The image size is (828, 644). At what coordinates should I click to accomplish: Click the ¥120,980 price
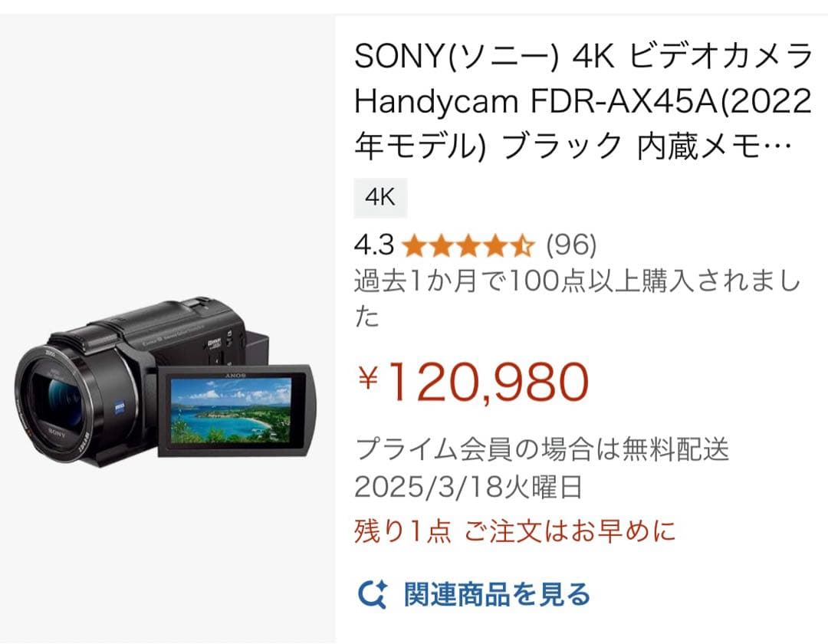(x=472, y=381)
